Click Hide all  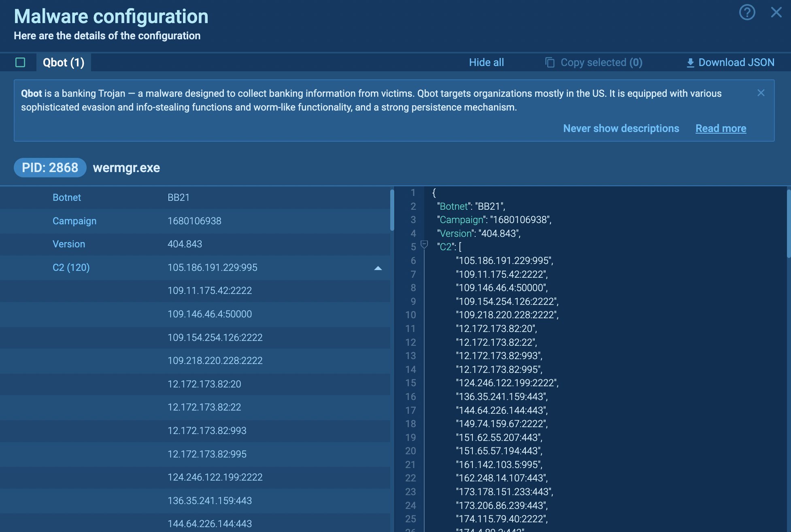point(486,62)
